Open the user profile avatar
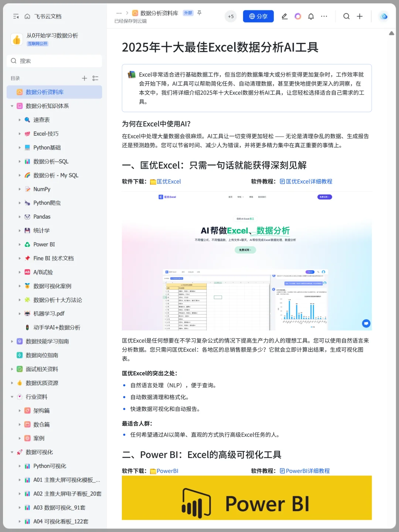This screenshot has height=532, width=399. pos(384,16)
